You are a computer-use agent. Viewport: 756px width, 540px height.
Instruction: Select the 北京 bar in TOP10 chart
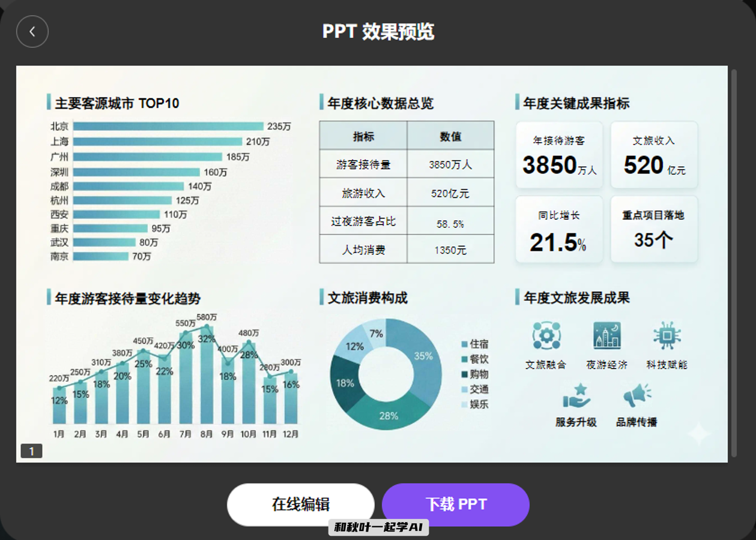[168, 126]
